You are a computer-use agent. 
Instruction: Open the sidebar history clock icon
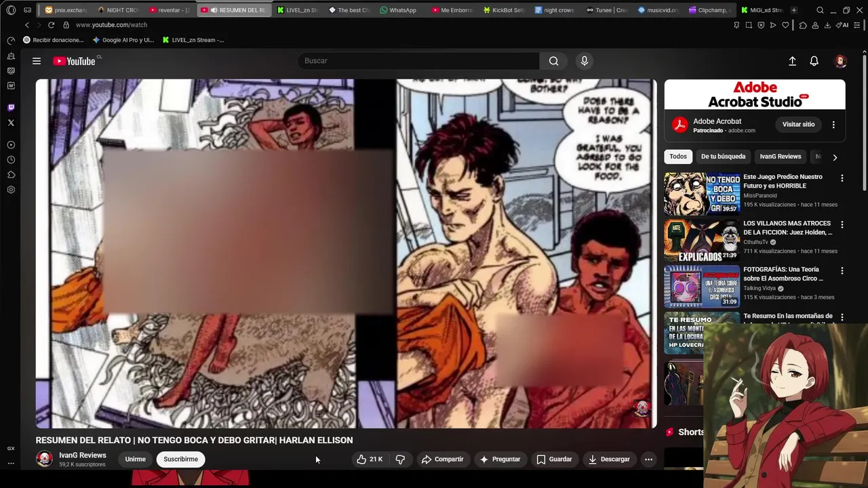[11, 160]
